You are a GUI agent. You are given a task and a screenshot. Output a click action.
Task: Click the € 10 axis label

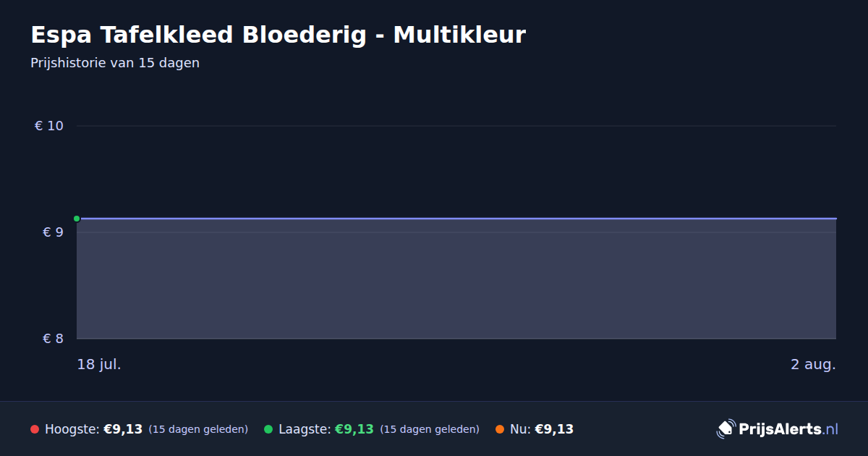pos(49,126)
